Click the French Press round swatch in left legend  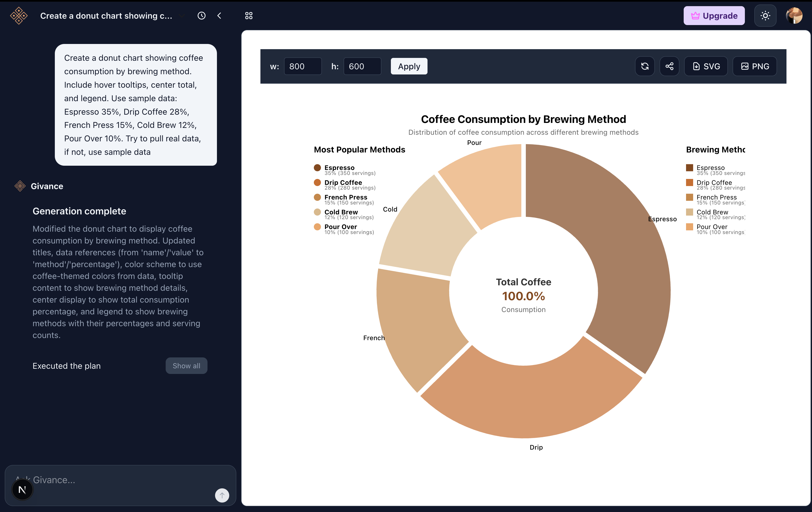pyautogui.click(x=317, y=197)
